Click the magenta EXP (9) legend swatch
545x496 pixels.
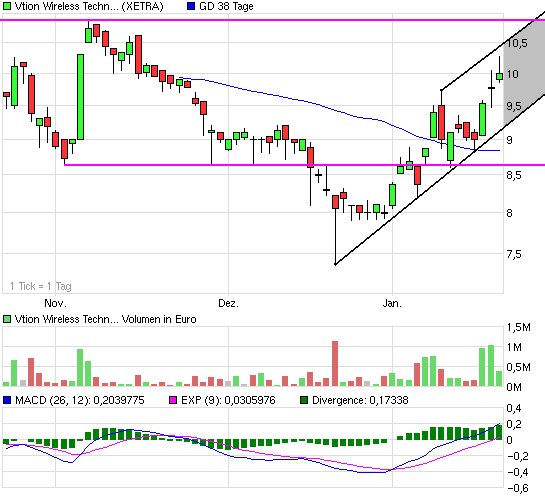click(173, 400)
